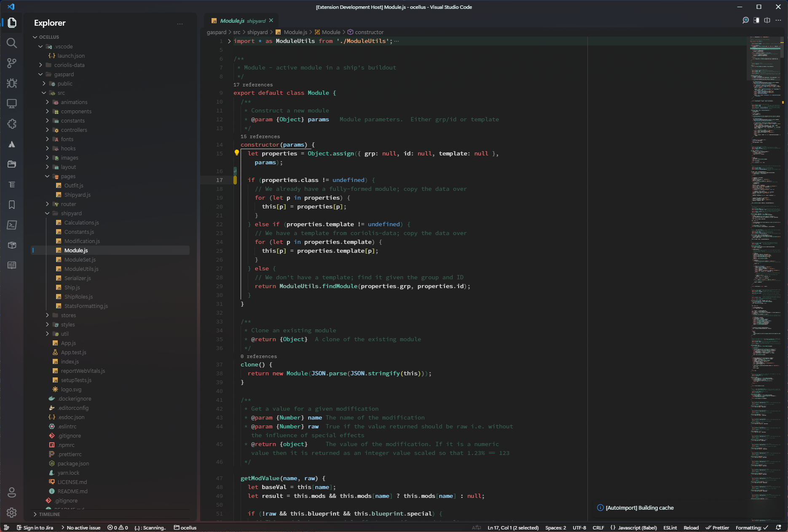Collapse the OCELLUS root folder

(35, 37)
